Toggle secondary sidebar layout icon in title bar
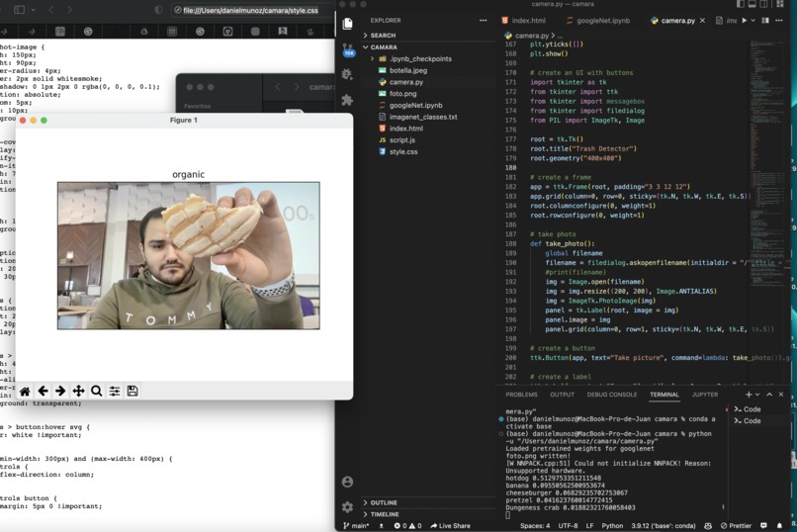The image size is (797, 532). tap(764, 4)
